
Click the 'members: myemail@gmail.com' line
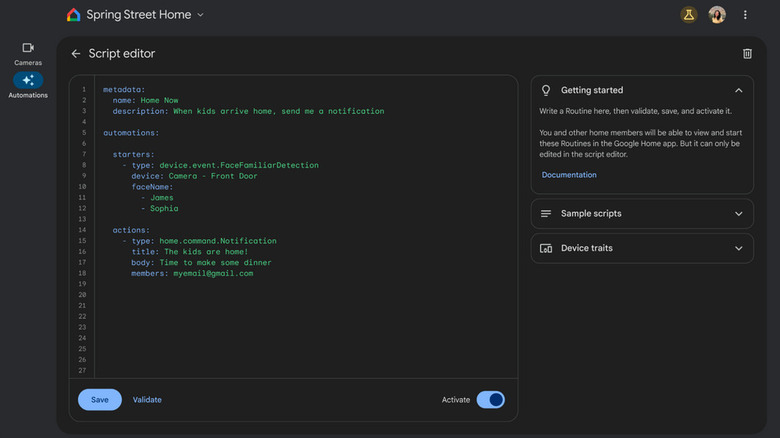click(192, 273)
